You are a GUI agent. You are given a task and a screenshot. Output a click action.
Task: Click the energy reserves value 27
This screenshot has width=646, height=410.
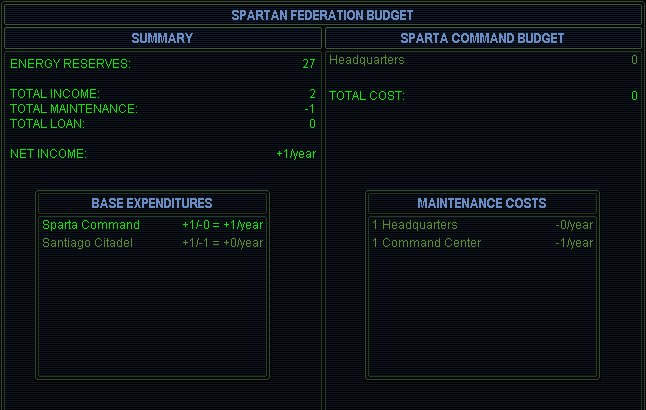[x=309, y=64]
